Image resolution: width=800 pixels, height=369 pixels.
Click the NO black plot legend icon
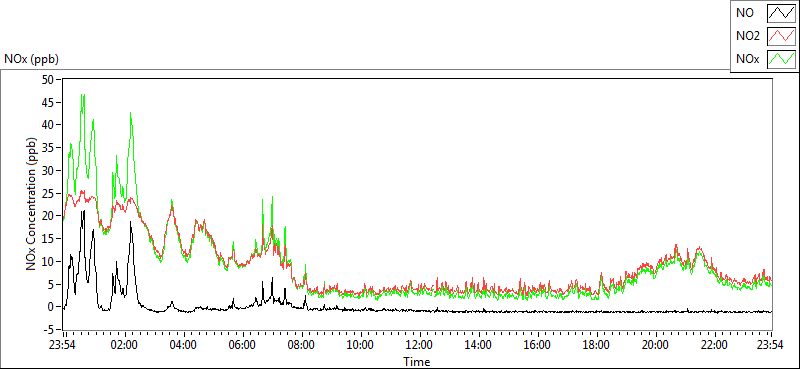pos(782,13)
